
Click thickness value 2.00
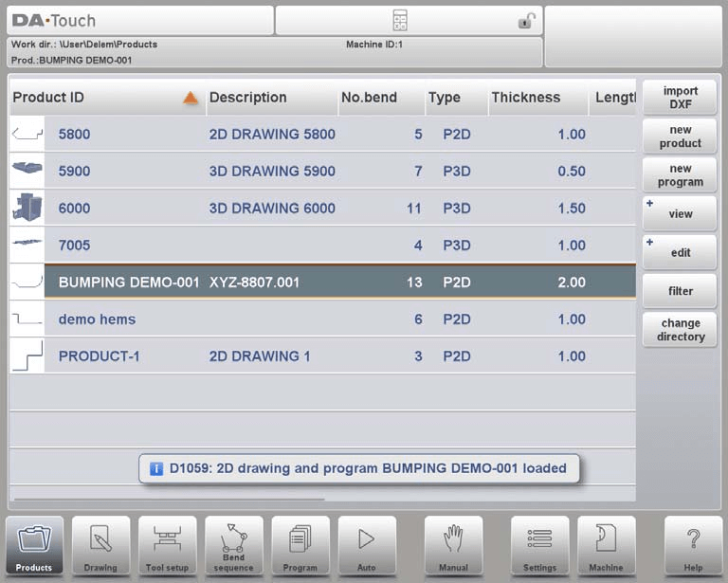point(572,282)
